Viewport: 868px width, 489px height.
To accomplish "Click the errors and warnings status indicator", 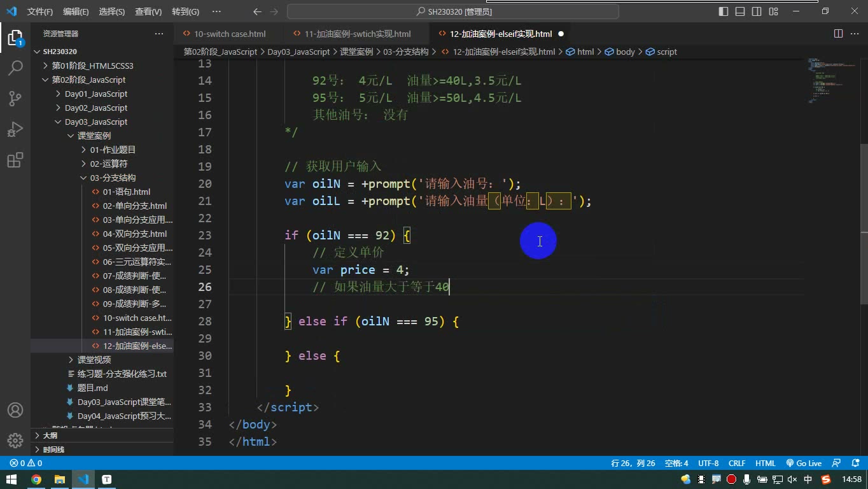I will 26,464.
